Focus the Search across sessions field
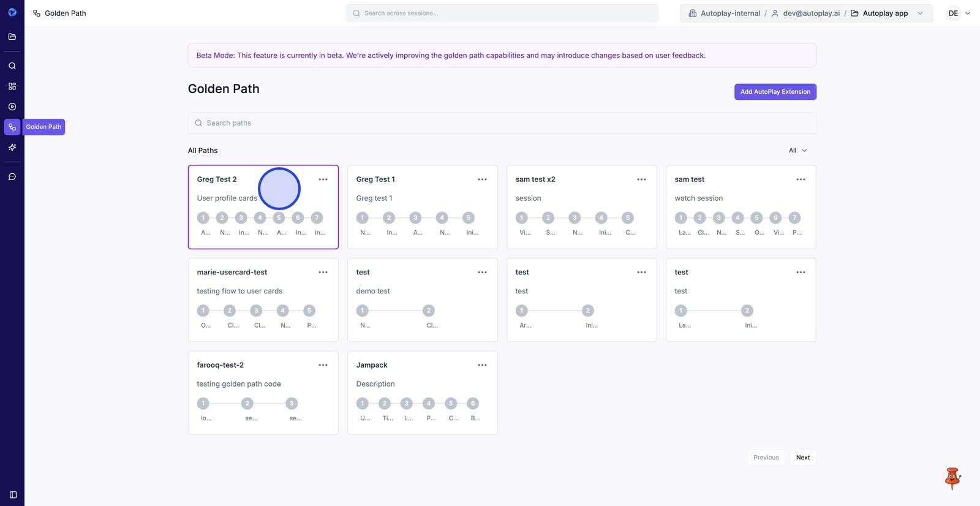Screen dimensions: 980x506 502,13
